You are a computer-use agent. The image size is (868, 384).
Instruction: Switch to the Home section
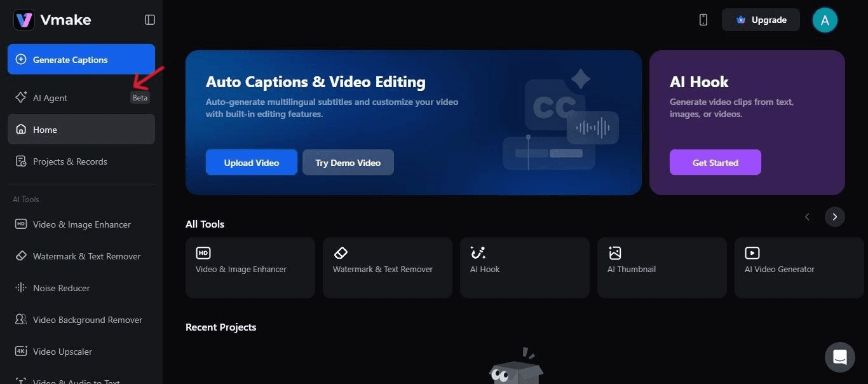[44, 129]
